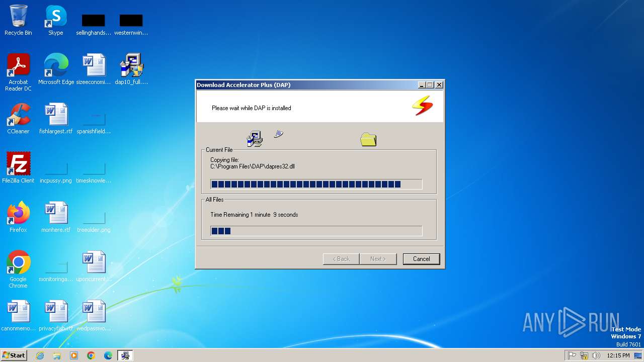
Task: Click the Time Remaining text
Action: click(254, 215)
